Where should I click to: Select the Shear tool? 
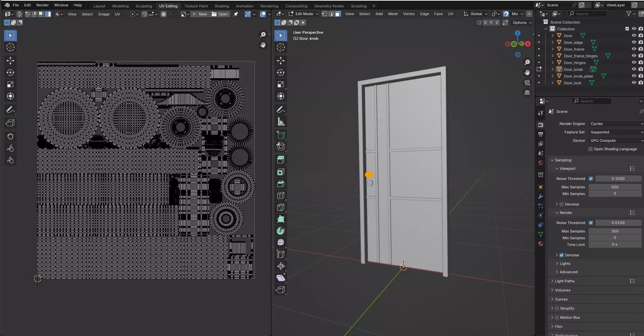[x=281, y=278]
